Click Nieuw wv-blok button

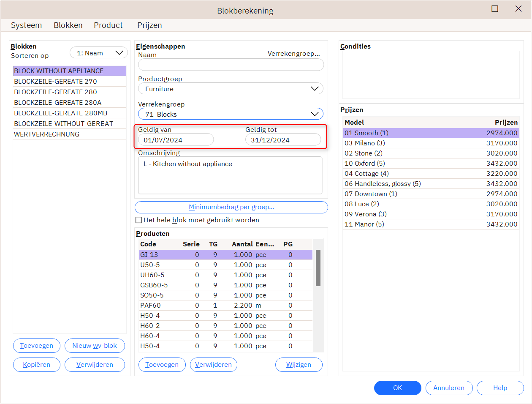(x=95, y=346)
